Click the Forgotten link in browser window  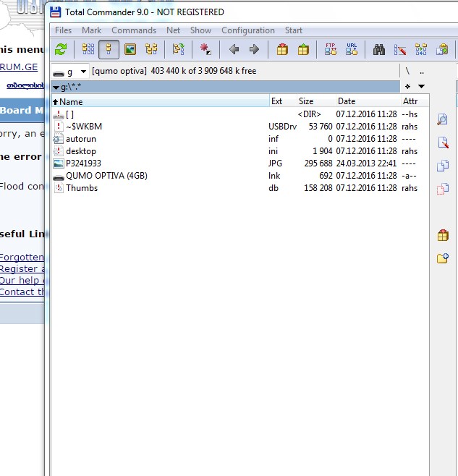22,257
